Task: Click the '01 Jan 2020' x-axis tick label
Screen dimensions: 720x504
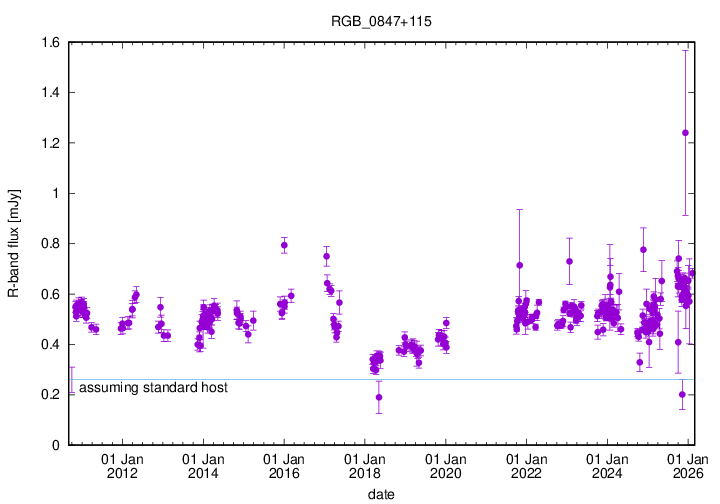Action: click(445, 466)
